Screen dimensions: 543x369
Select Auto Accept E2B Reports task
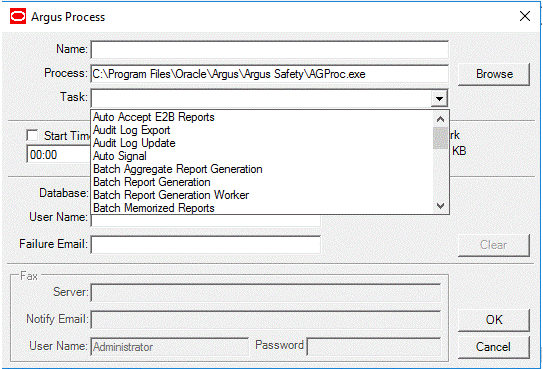tap(262, 117)
